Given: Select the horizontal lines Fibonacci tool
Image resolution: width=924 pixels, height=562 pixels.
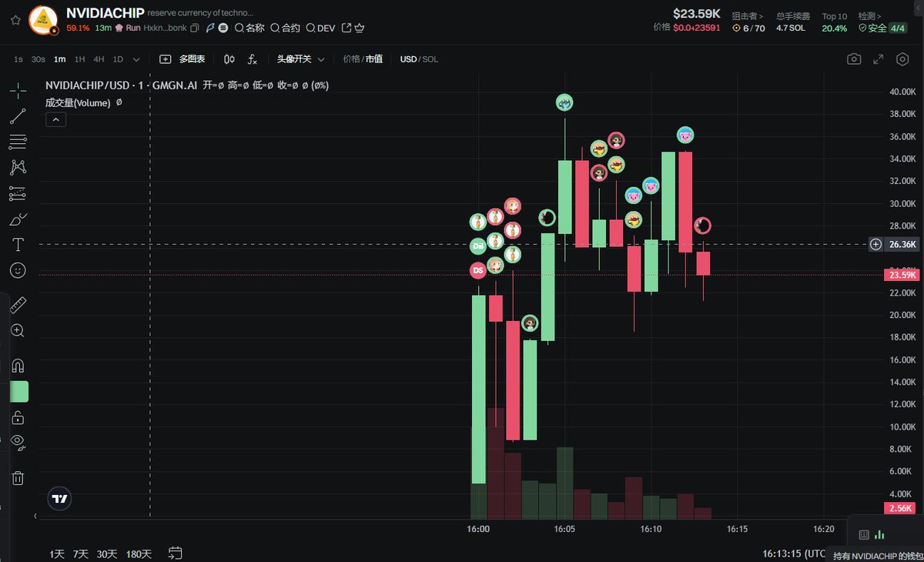Looking at the screenshot, I should (x=18, y=142).
